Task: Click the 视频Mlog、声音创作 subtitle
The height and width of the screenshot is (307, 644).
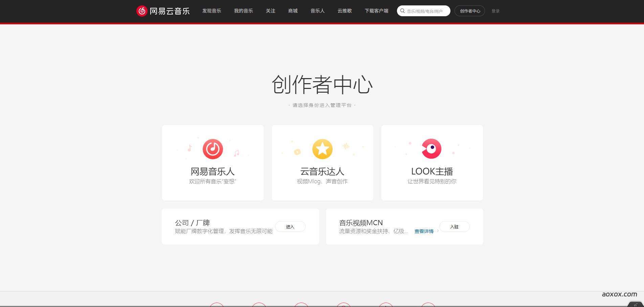Action: pyautogui.click(x=323, y=181)
